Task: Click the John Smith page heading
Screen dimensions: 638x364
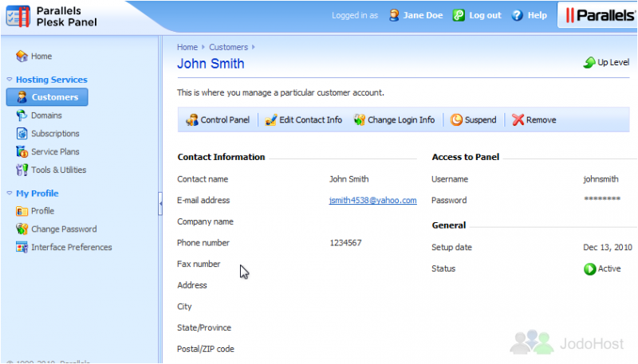Action: tap(211, 64)
